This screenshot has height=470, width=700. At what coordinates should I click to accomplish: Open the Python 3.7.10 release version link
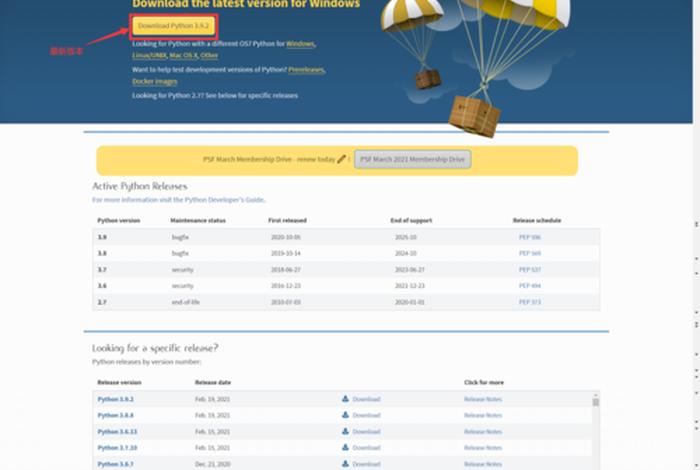(117, 448)
